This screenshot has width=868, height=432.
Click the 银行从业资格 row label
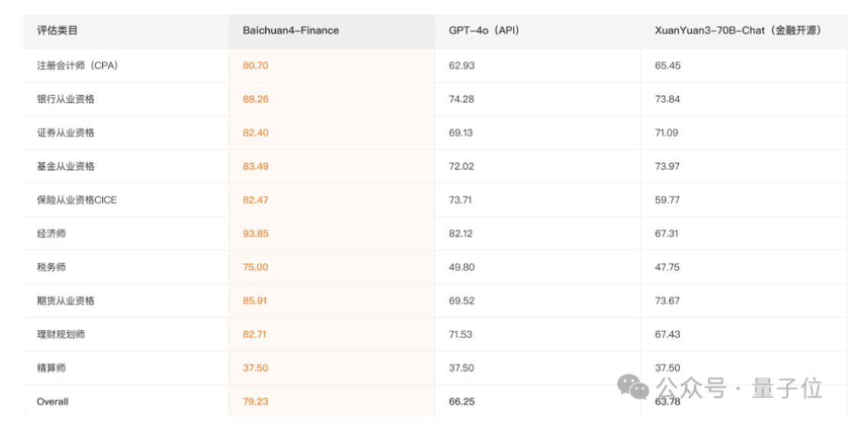pyautogui.click(x=66, y=99)
